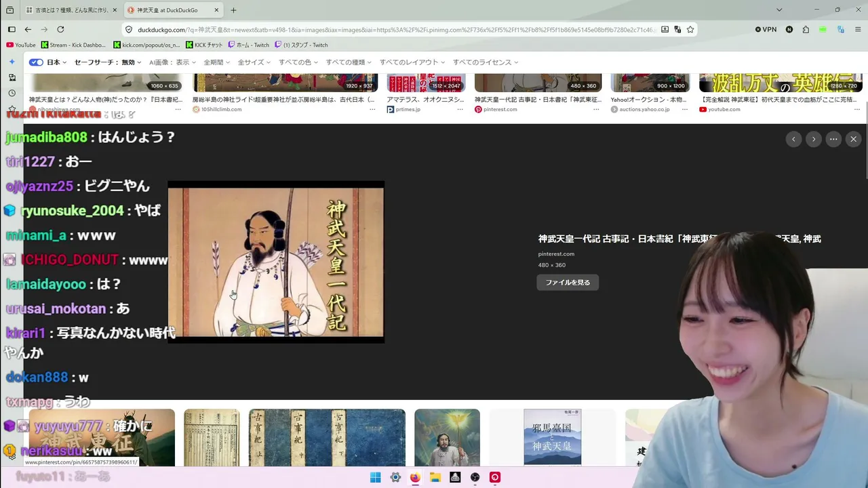The image size is (868, 488).
Task: Click the ファイルを見る button
Action: click(x=568, y=283)
